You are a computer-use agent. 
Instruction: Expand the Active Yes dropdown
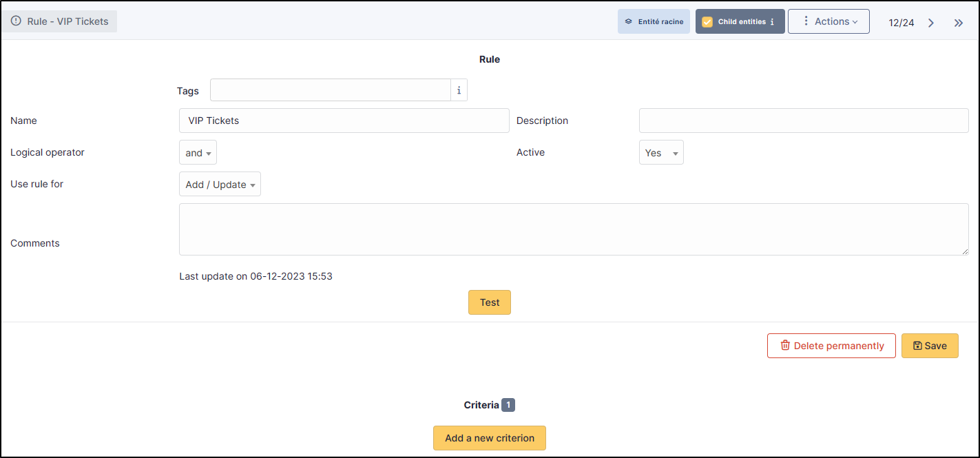(660, 153)
